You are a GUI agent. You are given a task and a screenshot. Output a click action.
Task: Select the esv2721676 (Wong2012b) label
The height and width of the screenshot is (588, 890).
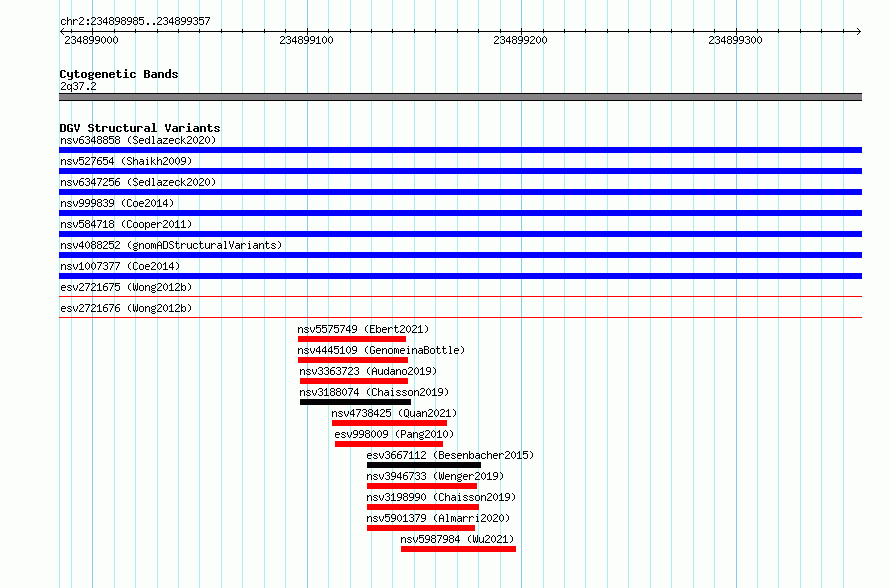coord(126,308)
